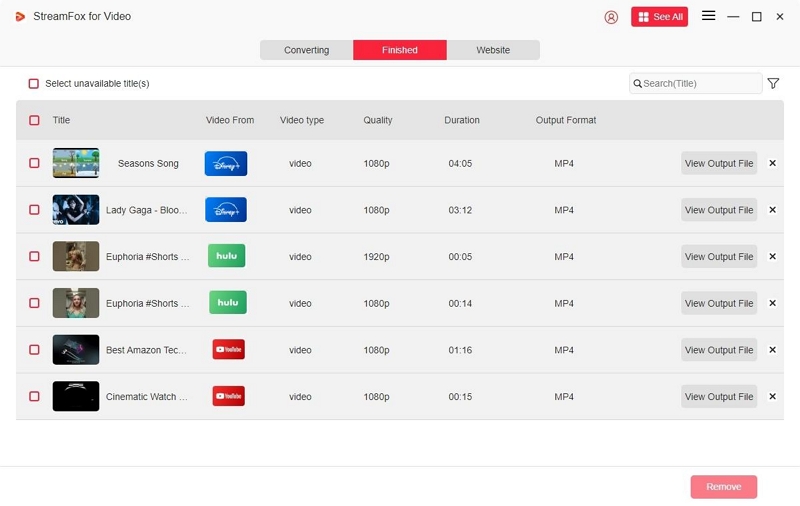Open the Cinematic Watch video thumbnail

click(x=76, y=396)
